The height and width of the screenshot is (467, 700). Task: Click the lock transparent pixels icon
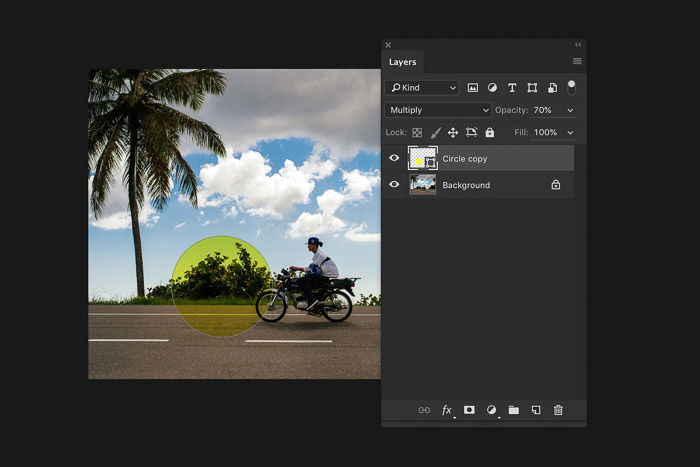[417, 132]
